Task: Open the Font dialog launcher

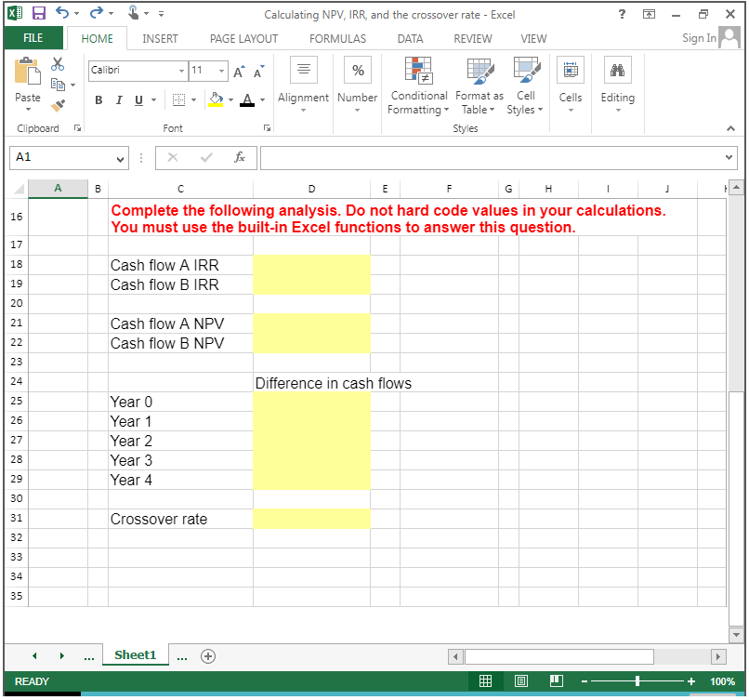Action: coord(268,128)
